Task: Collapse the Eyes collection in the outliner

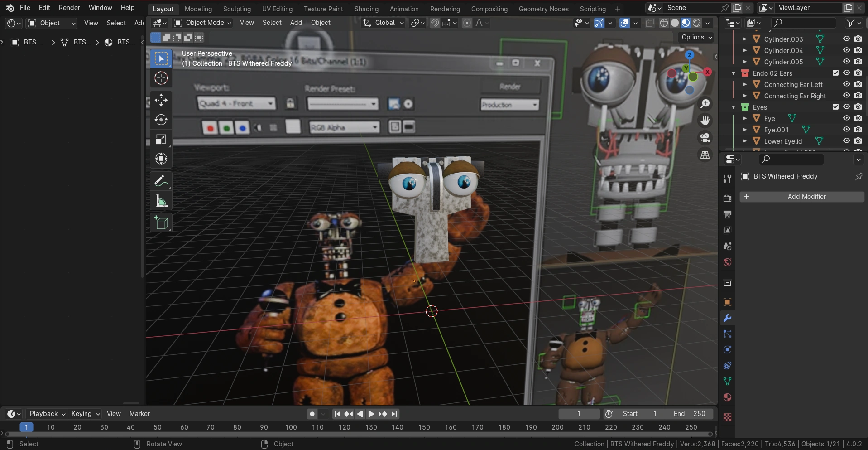Action: point(734,107)
